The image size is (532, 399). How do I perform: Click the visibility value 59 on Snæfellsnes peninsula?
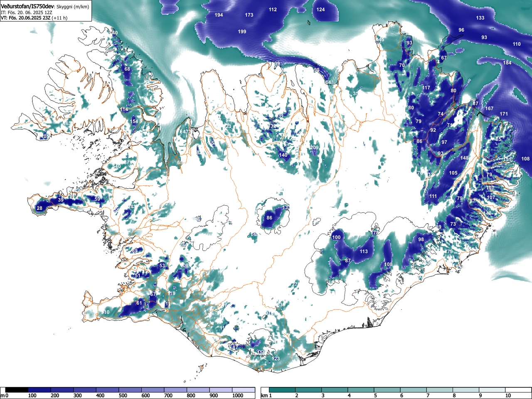pyautogui.click(x=97, y=199)
